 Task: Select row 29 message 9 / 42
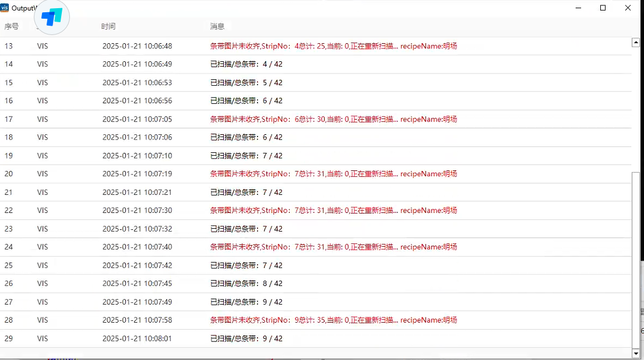[247, 338]
